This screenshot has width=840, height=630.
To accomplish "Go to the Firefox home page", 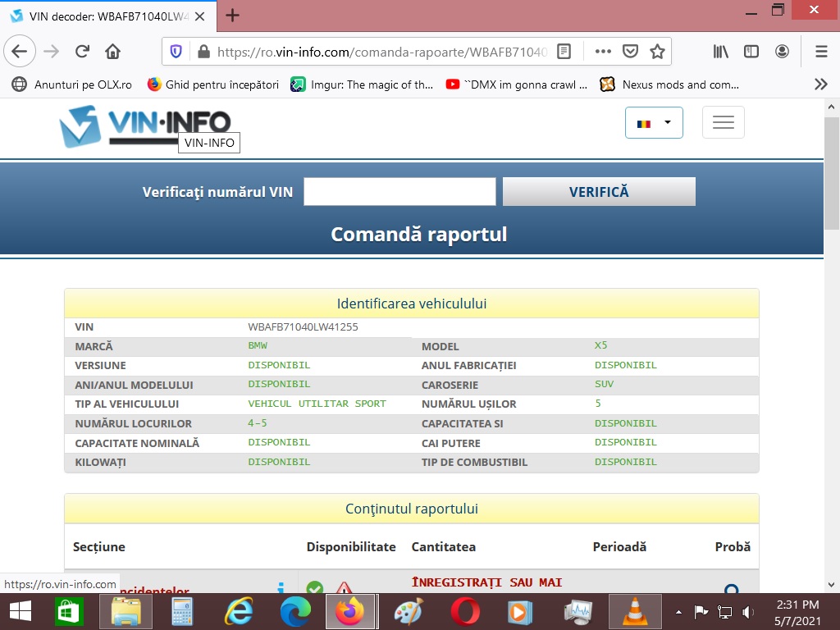I will click(x=113, y=52).
